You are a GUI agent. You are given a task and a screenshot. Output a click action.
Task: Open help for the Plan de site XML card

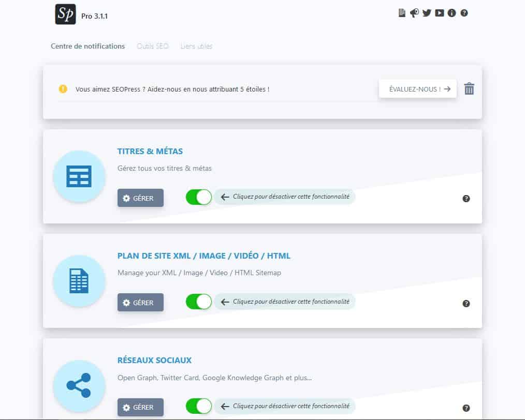tap(466, 303)
